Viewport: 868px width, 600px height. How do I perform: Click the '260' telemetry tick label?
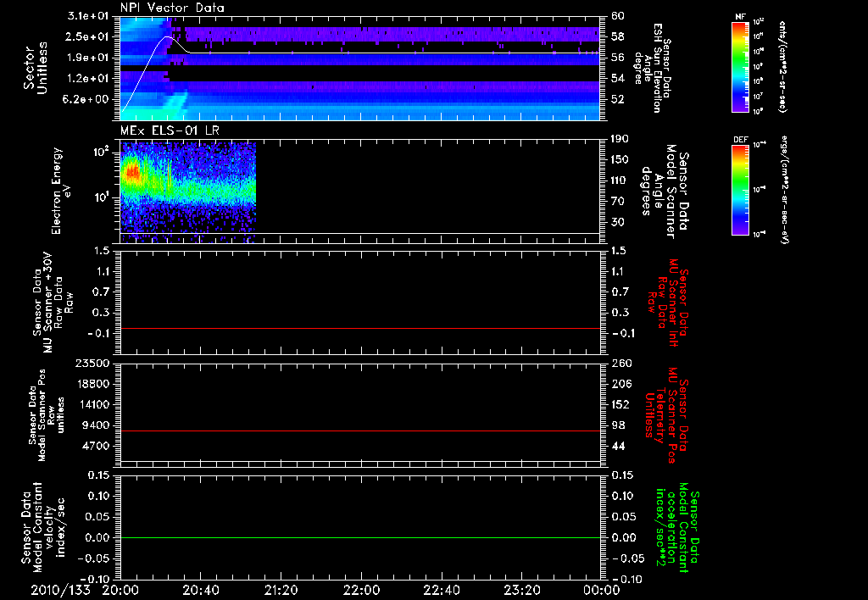coord(620,363)
